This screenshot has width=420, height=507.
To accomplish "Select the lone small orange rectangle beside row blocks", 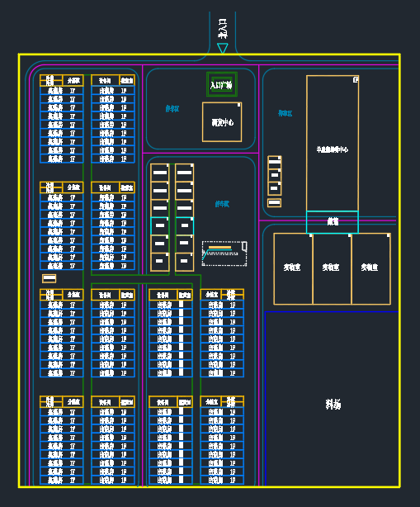I will point(50,278).
